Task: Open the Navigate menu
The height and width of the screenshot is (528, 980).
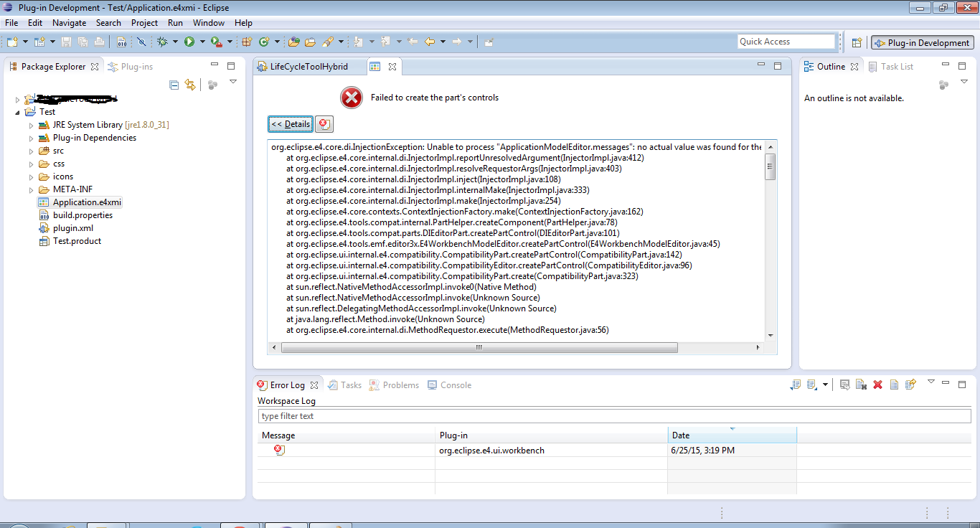Action: tap(69, 23)
